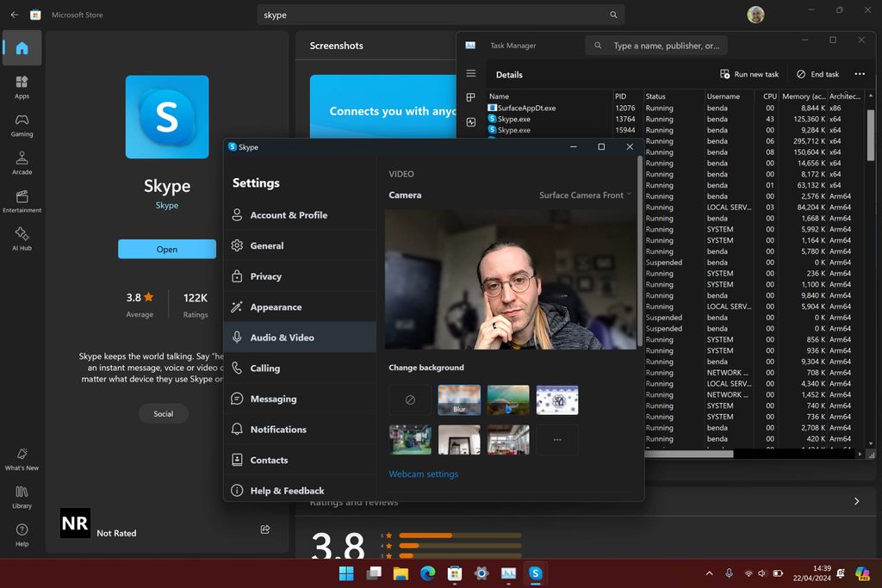The width and height of the screenshot is (882, 588).
Task: Select the AI Hub icon in Store sidebar
Action: point(21,237)
